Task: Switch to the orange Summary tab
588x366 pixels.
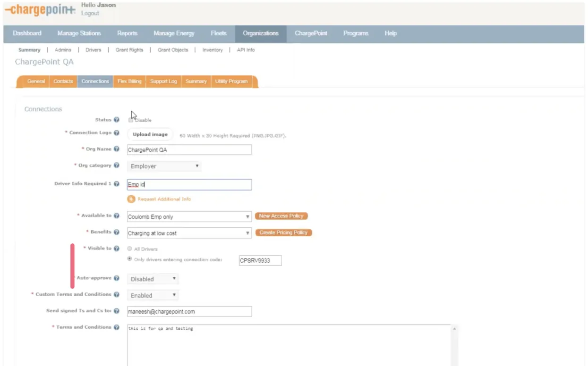Action: (x=196, y=82)
